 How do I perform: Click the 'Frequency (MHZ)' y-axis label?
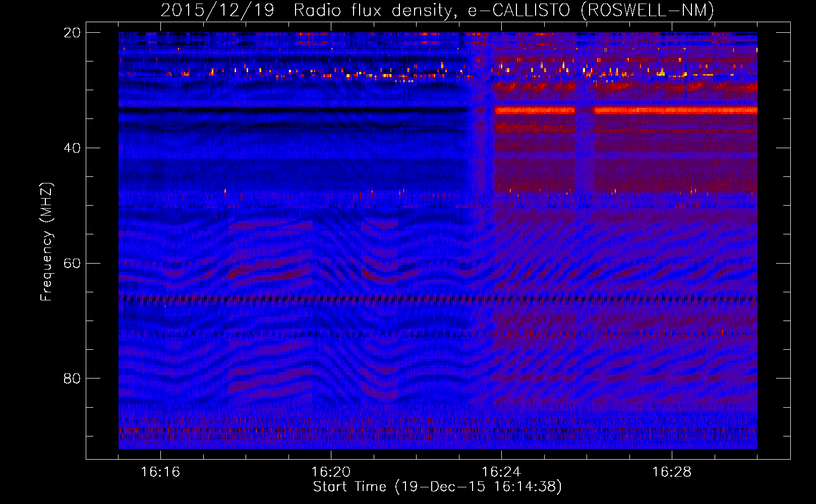click(x=46, y=242)
